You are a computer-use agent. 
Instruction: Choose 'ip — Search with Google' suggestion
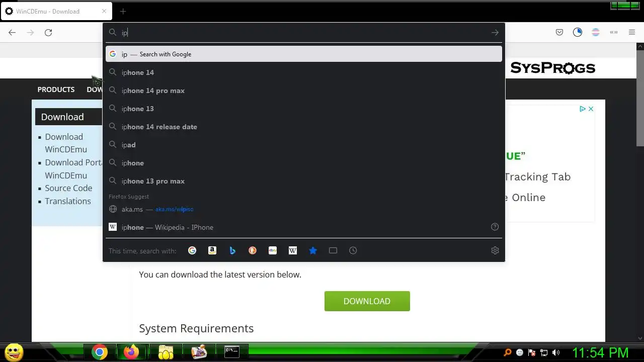(304, 54)
